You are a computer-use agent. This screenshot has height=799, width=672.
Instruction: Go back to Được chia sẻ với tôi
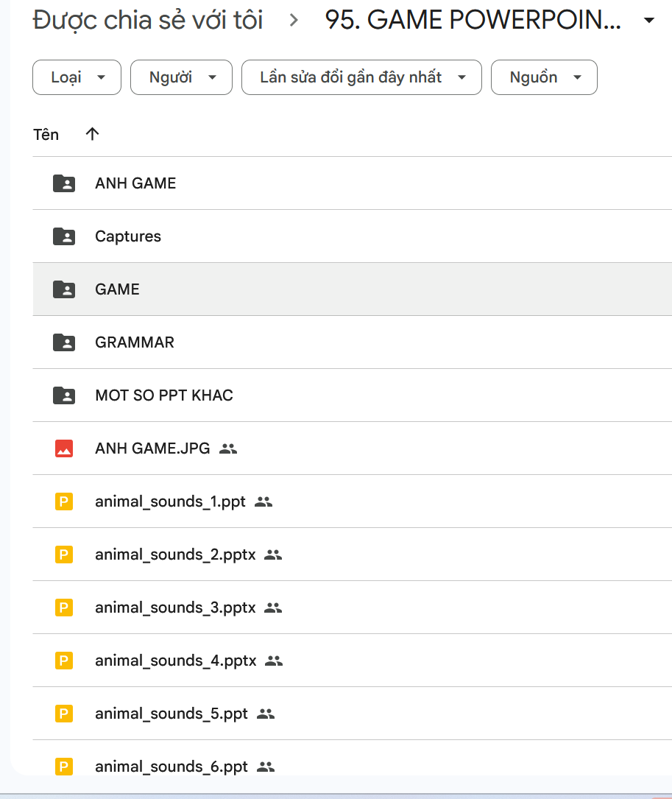coord(148,21)
